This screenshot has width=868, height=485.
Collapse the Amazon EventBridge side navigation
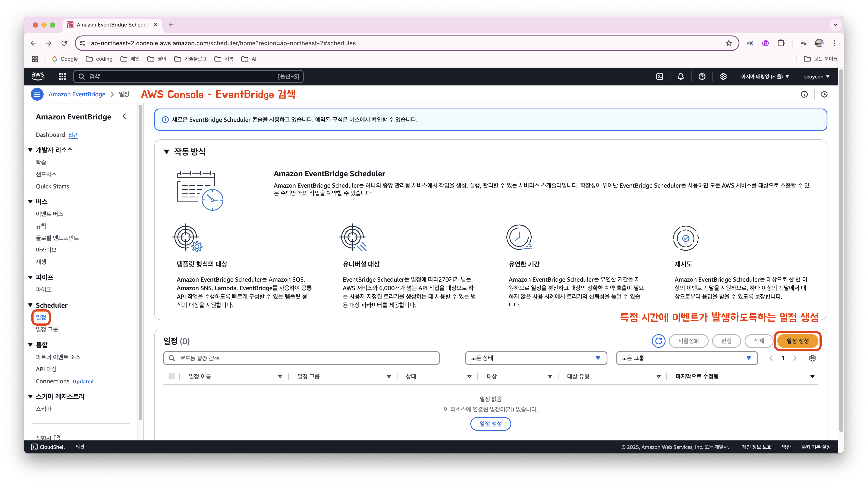pos(124,116)
